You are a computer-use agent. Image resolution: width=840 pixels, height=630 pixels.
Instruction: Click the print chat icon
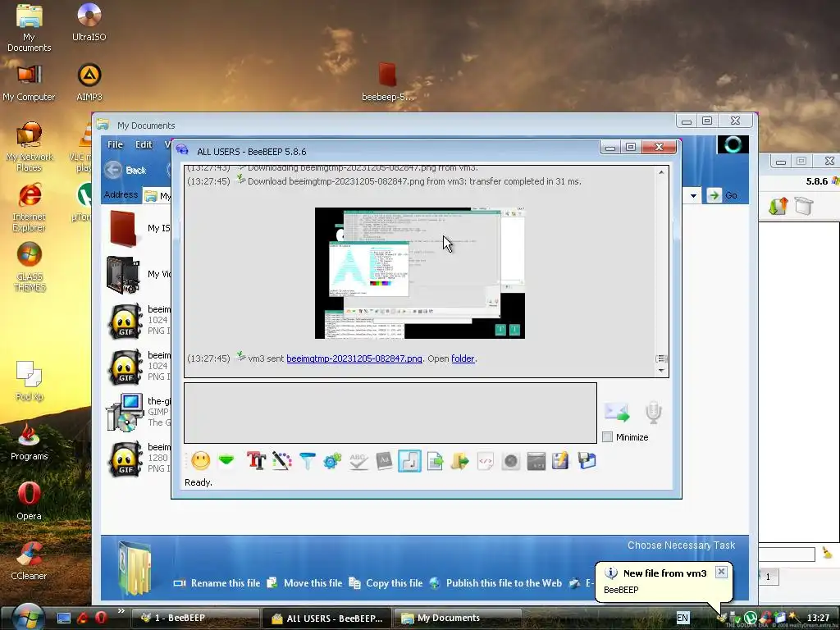click(587, 461)
